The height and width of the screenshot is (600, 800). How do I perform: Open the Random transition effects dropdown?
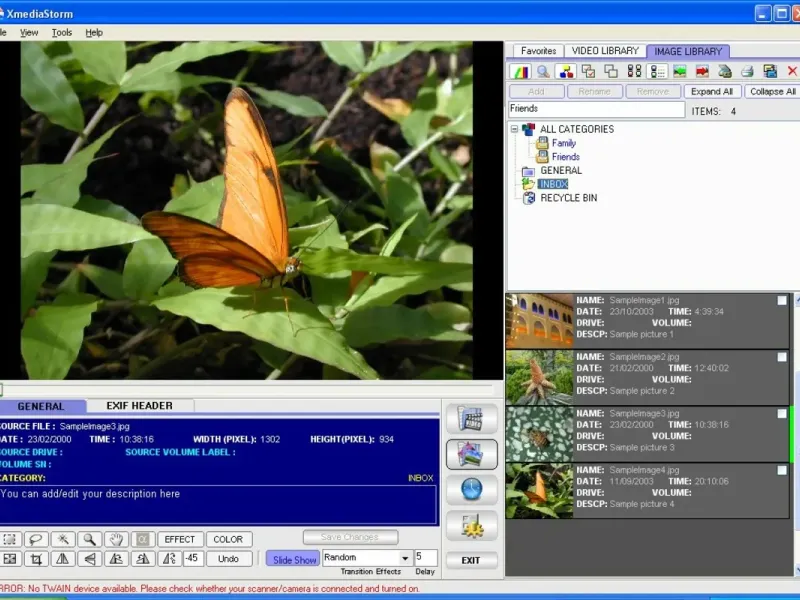[405, 558]
